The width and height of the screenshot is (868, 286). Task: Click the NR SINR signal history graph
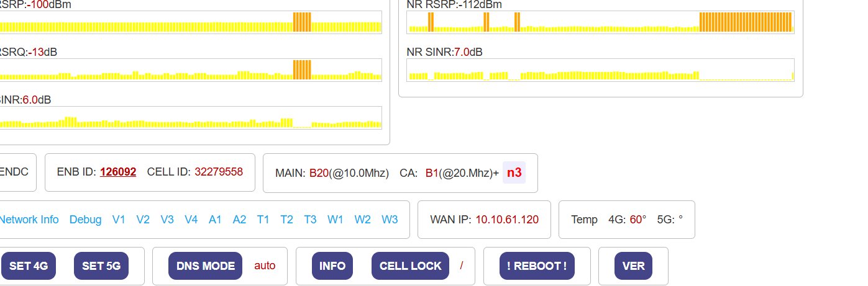tap(600, 69)
